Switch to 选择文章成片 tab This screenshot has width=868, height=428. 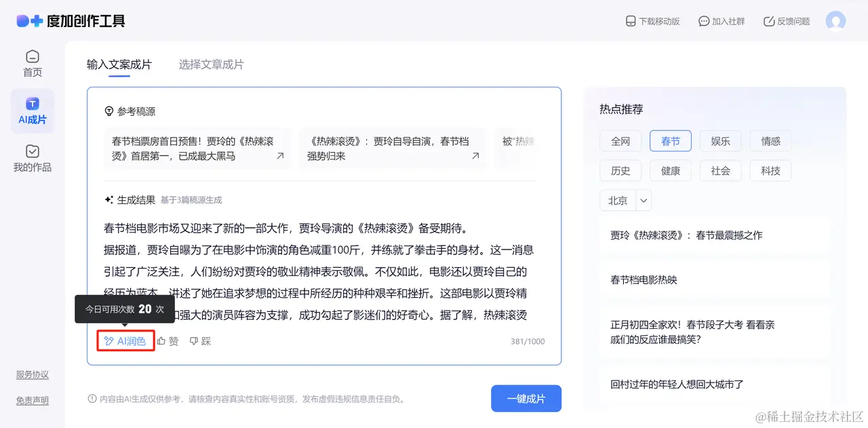(x=212, y=64)
